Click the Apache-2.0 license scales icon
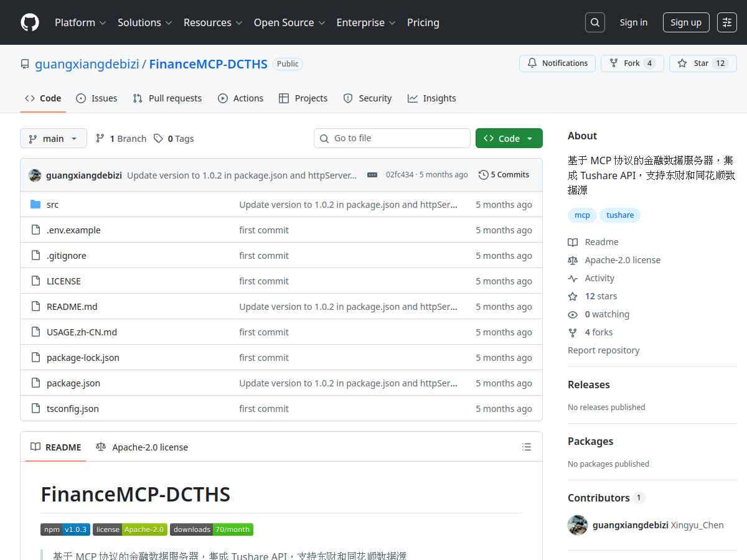 (x=573, y=260)
